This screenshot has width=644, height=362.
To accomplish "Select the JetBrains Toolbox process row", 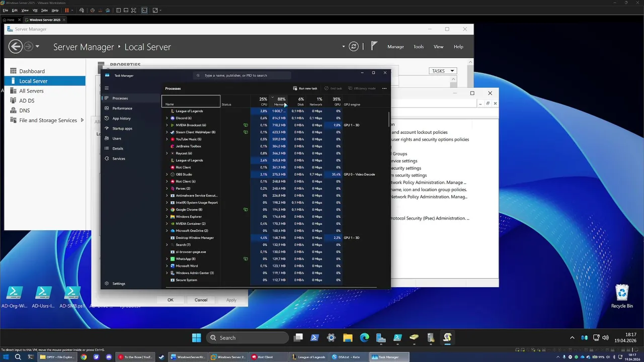I will coord(276,146).
